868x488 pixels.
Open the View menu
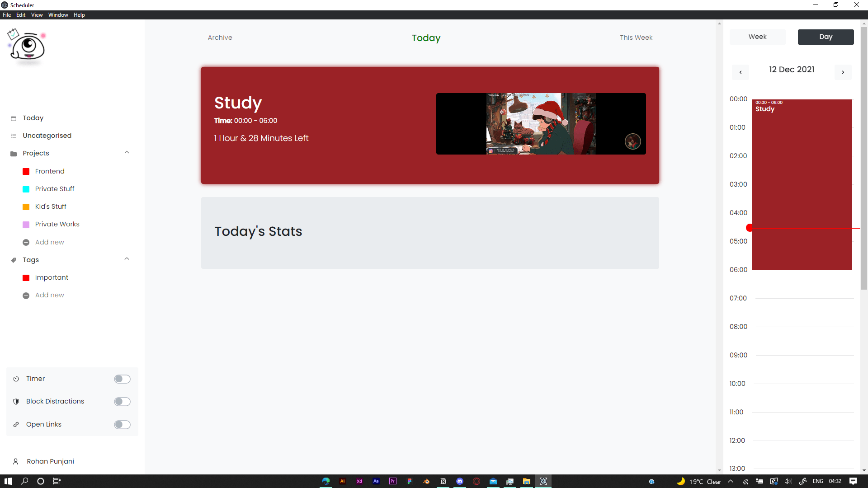(37, 15)
